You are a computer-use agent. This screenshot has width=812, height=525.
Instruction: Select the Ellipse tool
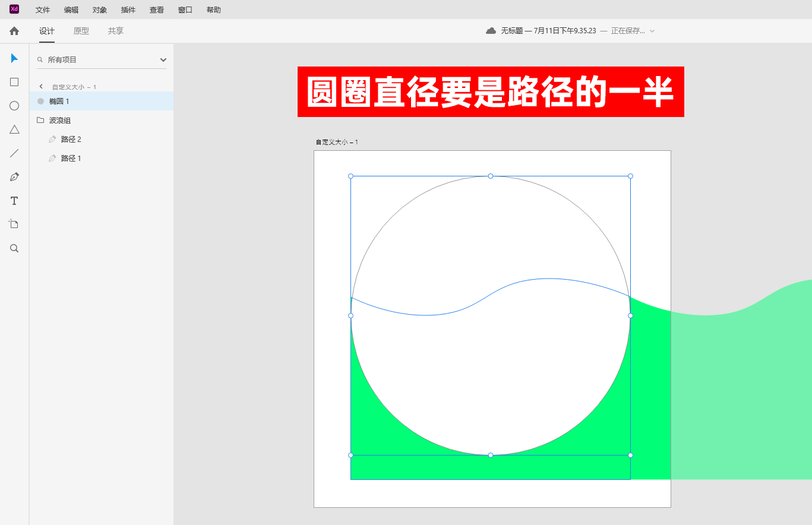(14, 106)
